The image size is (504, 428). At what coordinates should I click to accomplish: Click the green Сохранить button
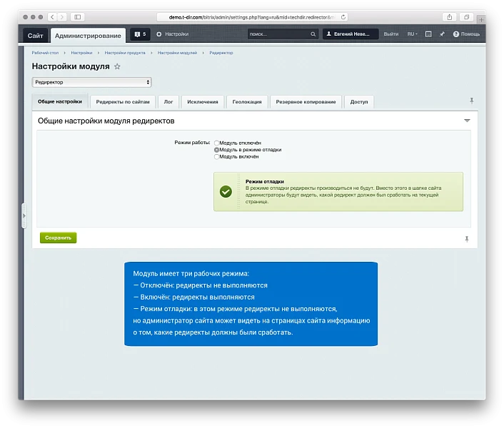coord(58,238)
